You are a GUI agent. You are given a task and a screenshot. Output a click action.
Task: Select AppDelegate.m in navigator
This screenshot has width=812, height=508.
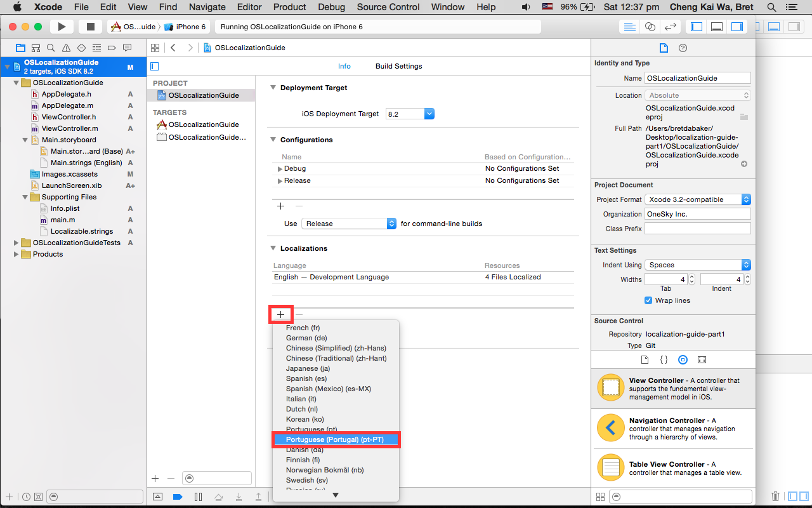click(67, 105)
